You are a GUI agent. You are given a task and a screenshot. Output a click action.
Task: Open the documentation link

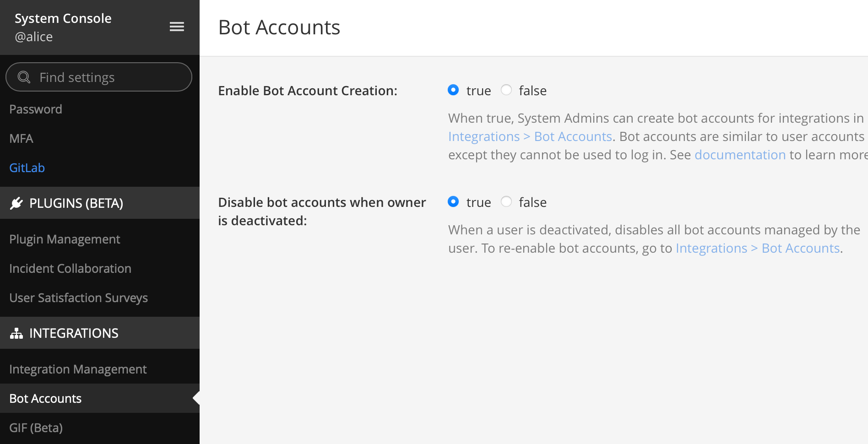pyautogui.click(x=740, y=155)
